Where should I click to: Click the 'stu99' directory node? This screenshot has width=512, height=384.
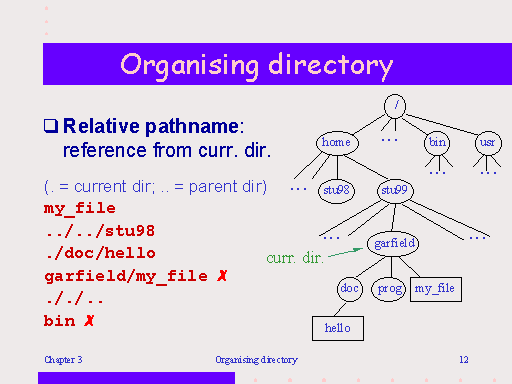(395, 191)
